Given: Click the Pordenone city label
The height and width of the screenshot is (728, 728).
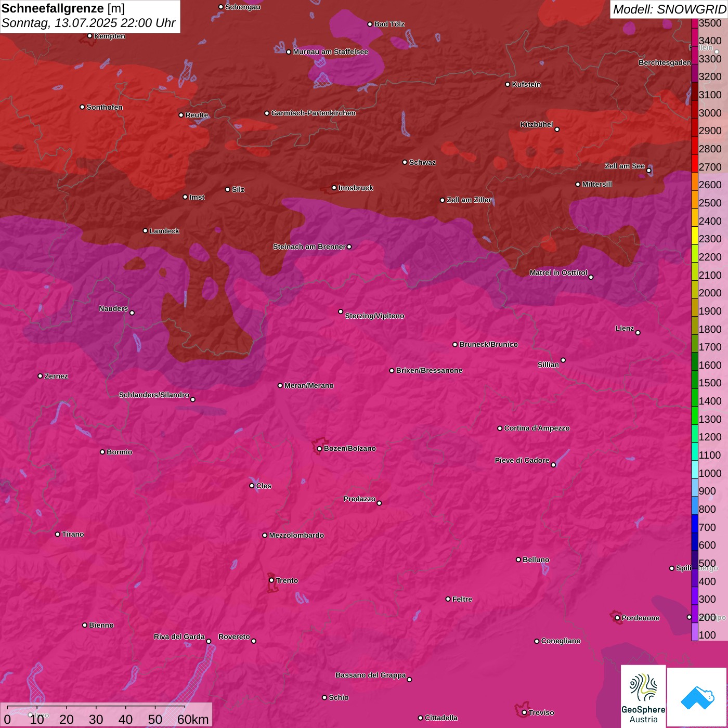Looking at the screenshot, I should click(641, 618).
